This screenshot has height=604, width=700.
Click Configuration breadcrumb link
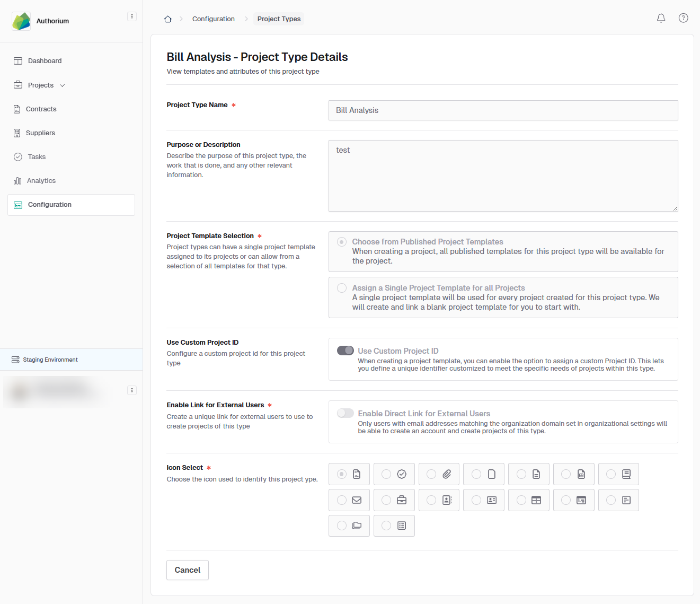pos(213,19)
